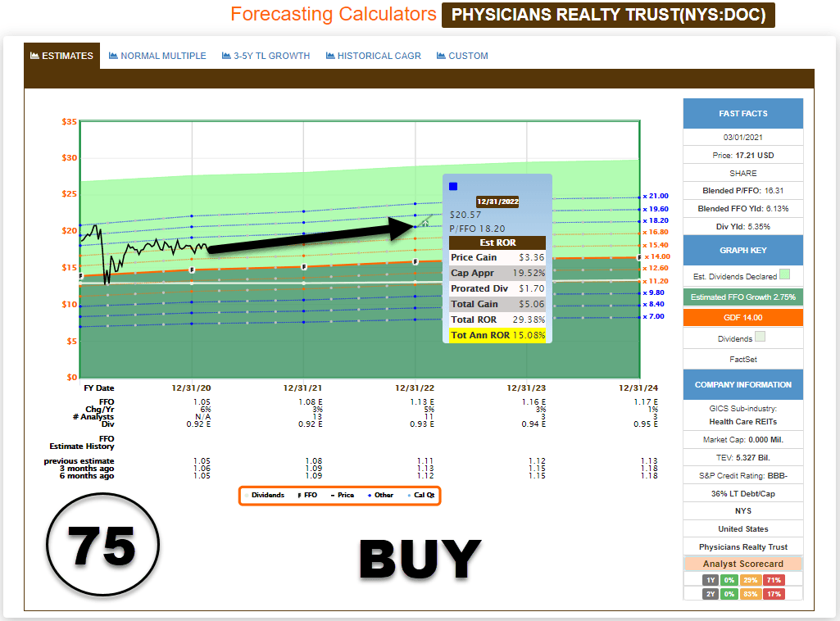Click the Prorated Div $1.70 row
Image resolution: width=840 pixels, height=621 pixels.
coord(497,288)
